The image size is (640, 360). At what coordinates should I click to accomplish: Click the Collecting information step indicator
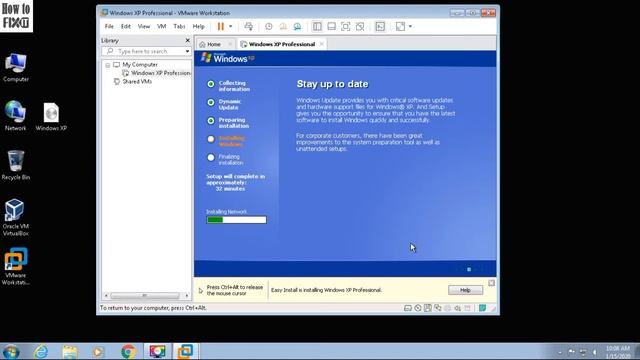(x=211, y=84)
